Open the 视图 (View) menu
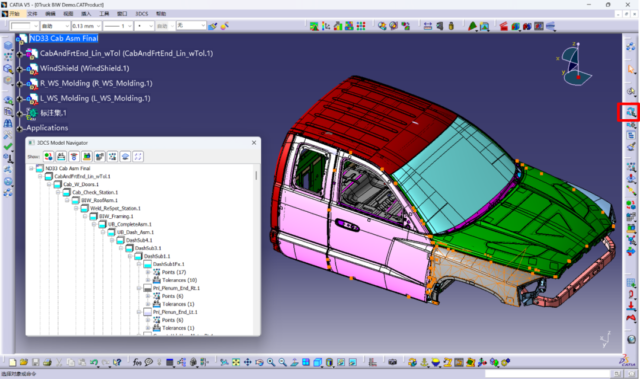Viewport: 640px width, 379px height. pos(68,14)
